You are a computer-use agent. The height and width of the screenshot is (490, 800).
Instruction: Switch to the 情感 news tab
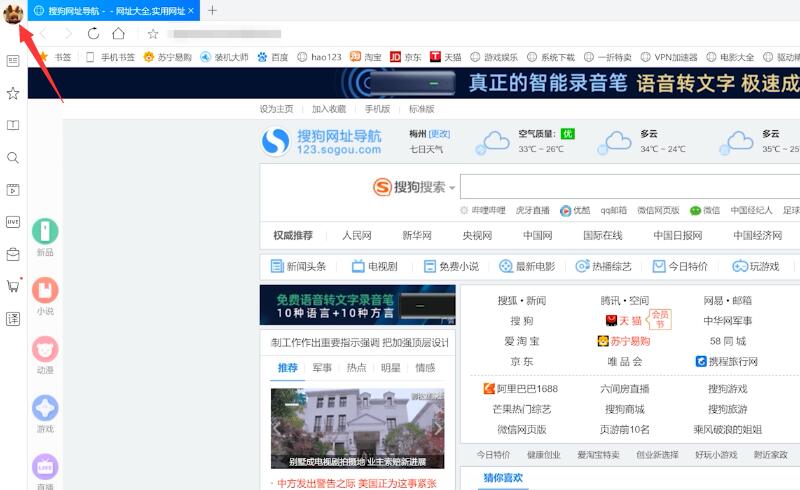pos(425,368)
